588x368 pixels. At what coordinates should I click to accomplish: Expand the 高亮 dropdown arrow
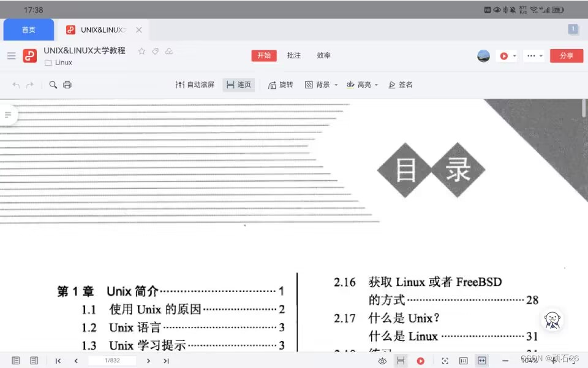point(377,85)
